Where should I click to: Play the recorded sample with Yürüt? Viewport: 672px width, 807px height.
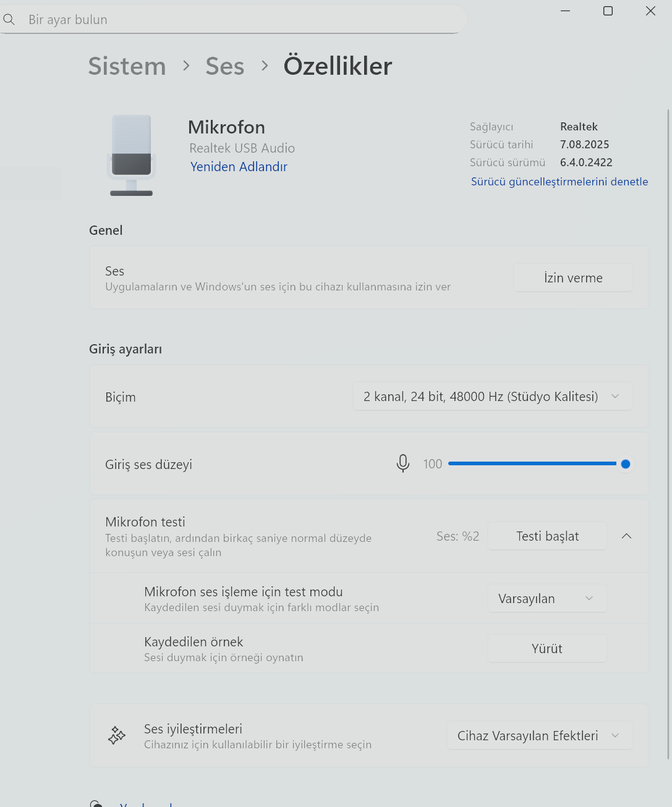[x=547, y=649]
